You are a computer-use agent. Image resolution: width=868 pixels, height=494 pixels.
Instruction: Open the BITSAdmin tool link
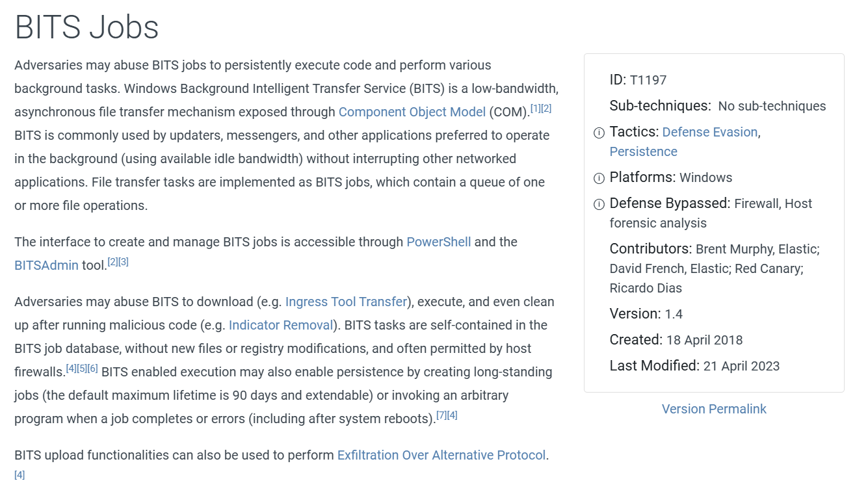[x=46, y=265]
